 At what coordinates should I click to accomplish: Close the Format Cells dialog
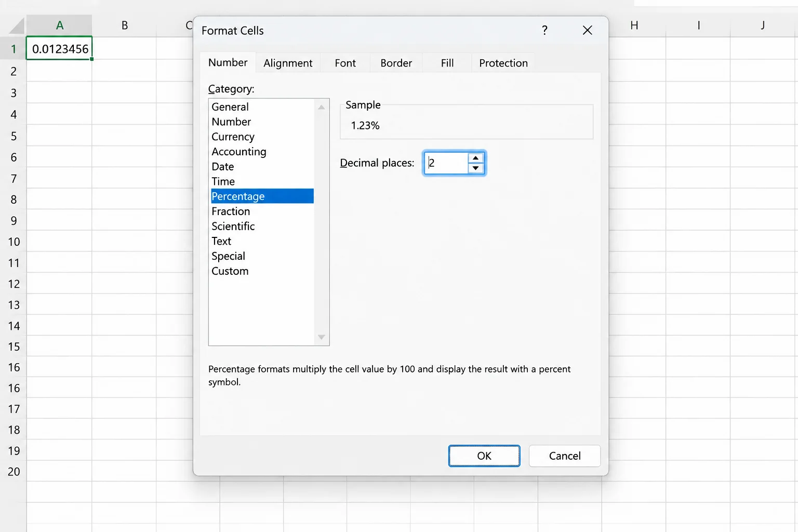(x=588, y=30)
